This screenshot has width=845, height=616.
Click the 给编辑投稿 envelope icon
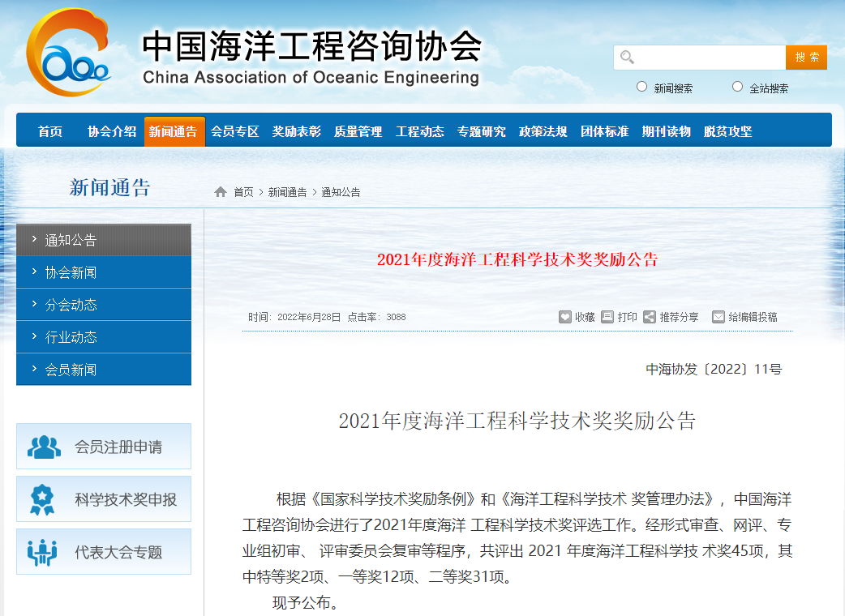[x=718, y=317]
